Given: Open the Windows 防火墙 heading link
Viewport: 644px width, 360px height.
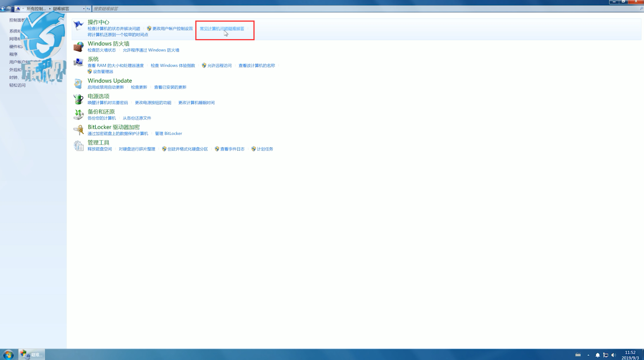Looking at the screenshot, I should coord(108,44).
